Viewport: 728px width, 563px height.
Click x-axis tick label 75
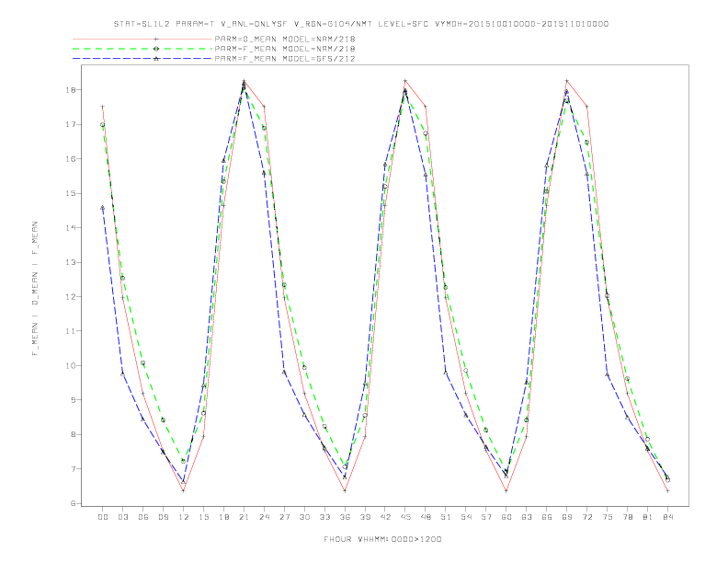[x=608, y=517]
